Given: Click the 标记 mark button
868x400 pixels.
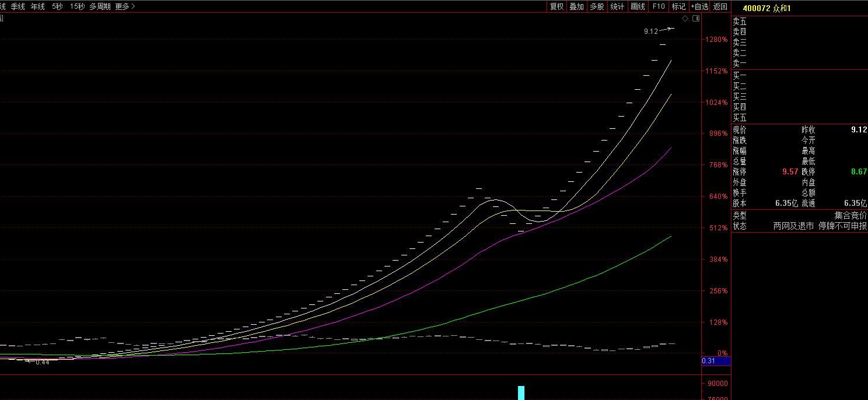Looking at the screenshot, I should coord(678,6).
